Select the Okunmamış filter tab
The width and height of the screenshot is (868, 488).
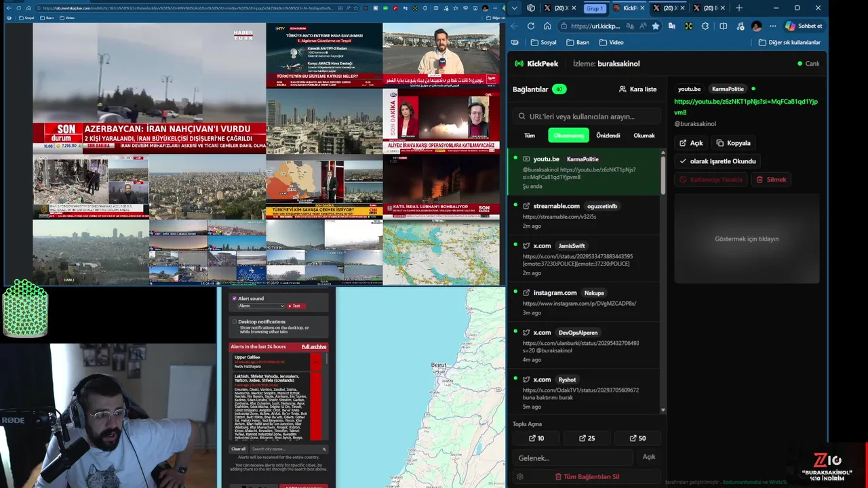pos(568,136)
